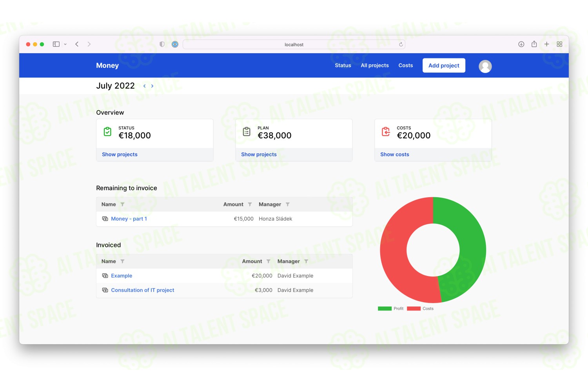
Task: Select the €15,000 amount cell
Action: pos(243,219)
